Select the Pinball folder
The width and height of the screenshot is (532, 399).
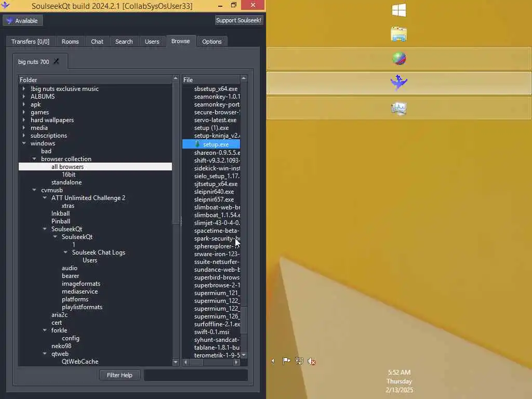coord(61,221)
